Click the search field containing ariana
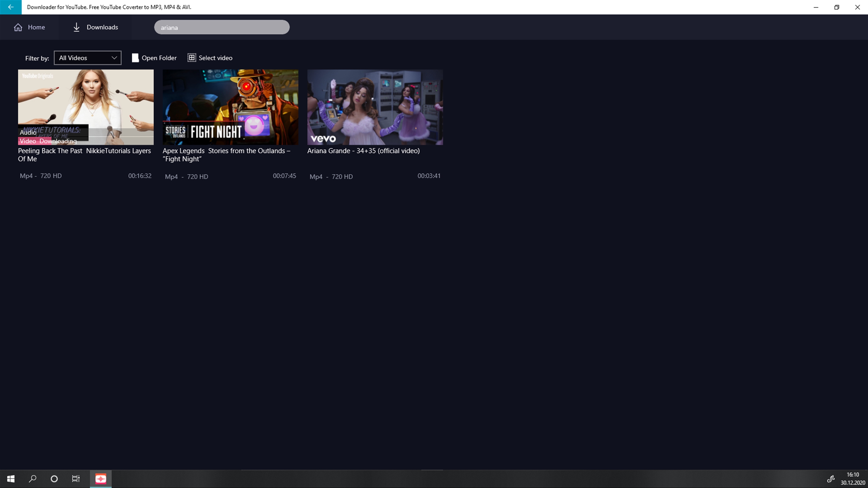The image size is (868, 488). [x=221, y=27]
